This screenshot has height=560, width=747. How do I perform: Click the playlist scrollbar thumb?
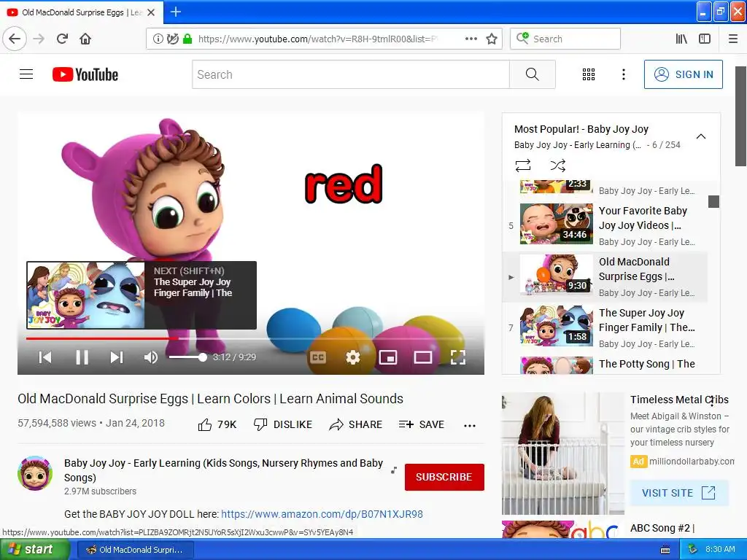[x=713, y=201]
